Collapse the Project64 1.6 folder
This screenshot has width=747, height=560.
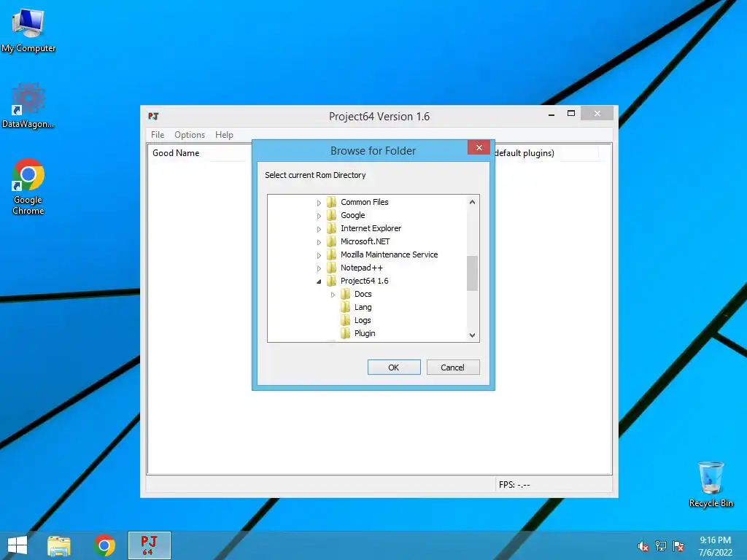pos(319,281)
